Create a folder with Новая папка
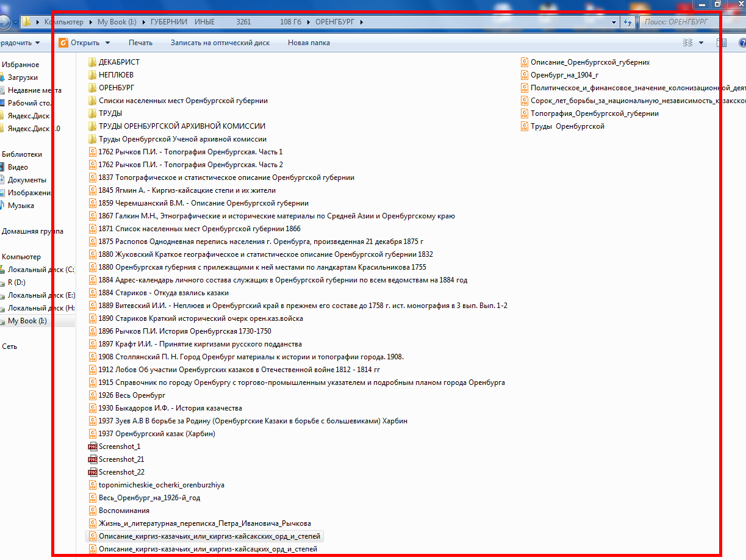 tap(309, 43)
